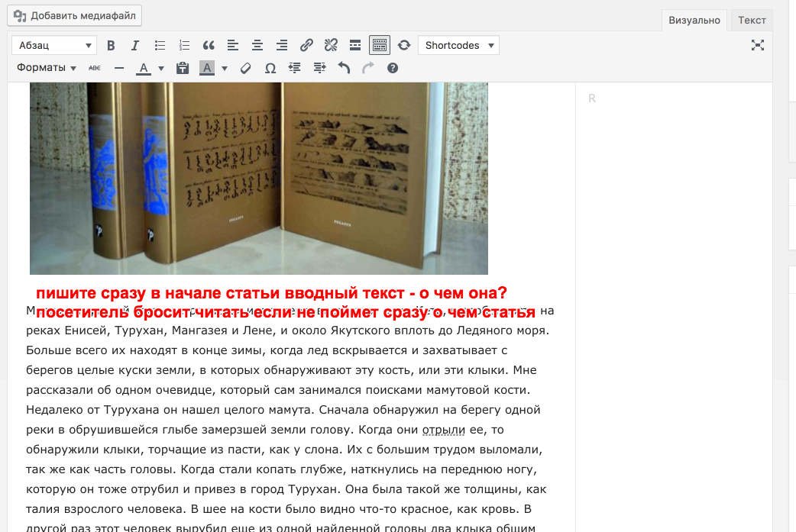Click the Добавить медиафайл button
Image resolution: width=796 pixels, height=532 pixels.
click(x=75, y=16)
